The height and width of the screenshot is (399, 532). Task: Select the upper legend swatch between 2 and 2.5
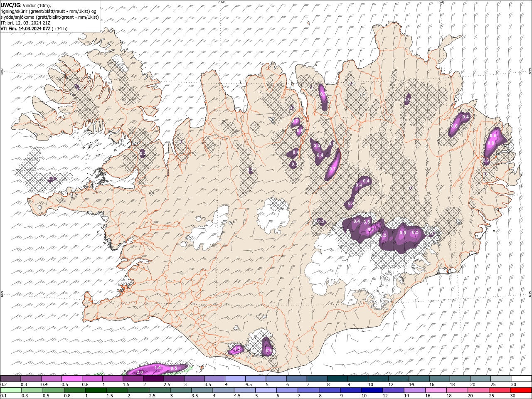(153, 379)
